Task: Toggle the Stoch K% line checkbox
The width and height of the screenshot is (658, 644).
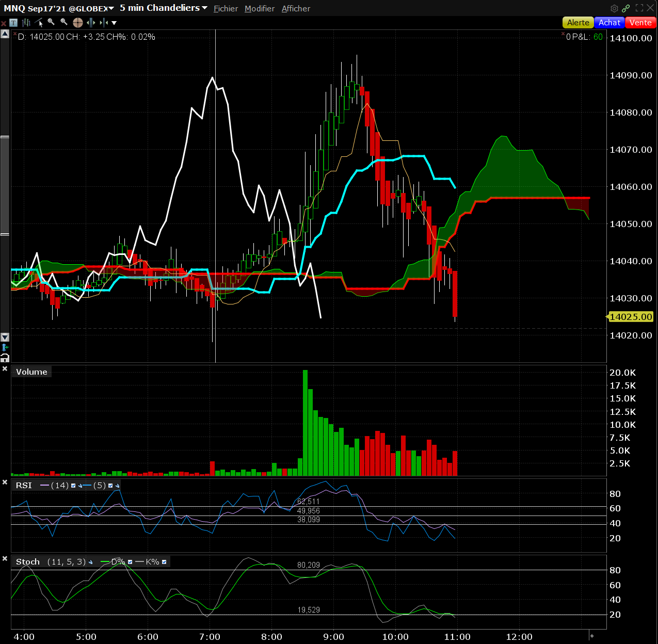Action: pyautogui.click(x=164, y=562)
